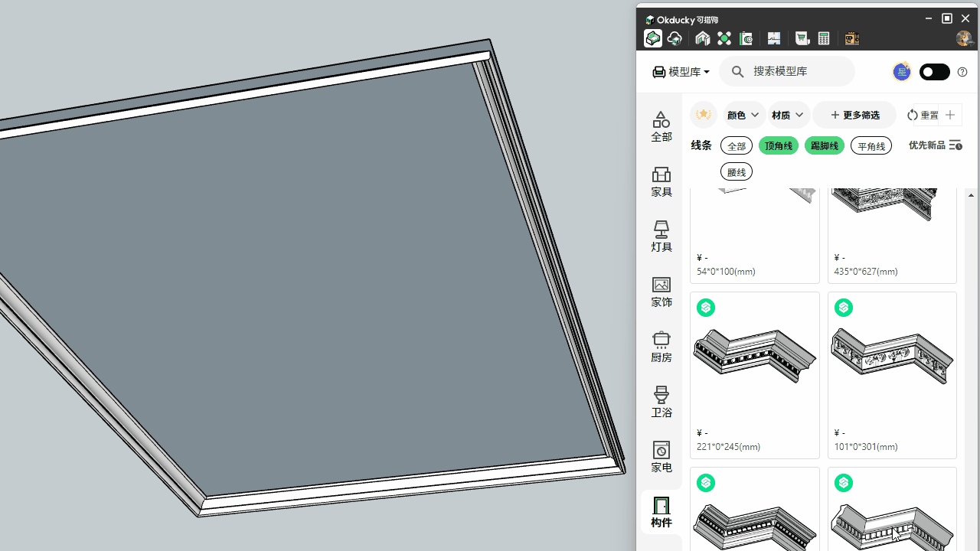980x551 pixels.
Task: Open the 模型库 dropdown
Action: pyautogui.click(x=681, y=72)
